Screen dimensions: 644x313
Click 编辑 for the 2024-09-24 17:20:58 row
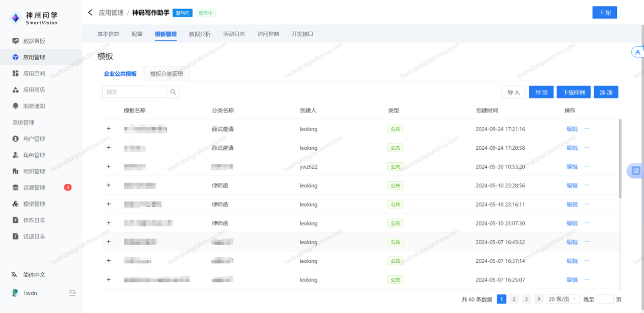(x=572, y=148)
